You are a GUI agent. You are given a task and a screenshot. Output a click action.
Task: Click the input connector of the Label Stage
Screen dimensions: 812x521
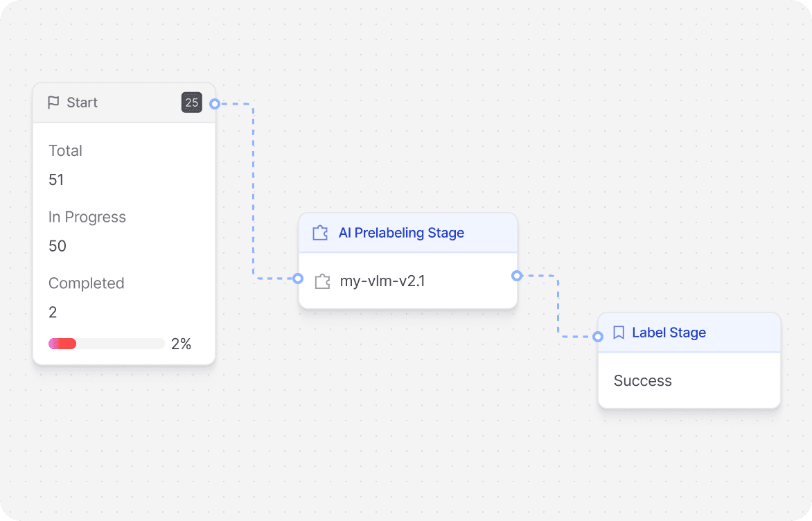[x=598, y=336]
